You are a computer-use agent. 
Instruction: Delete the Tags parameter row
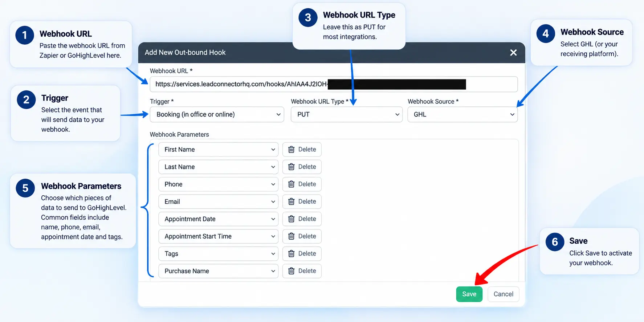coord(302,254)
